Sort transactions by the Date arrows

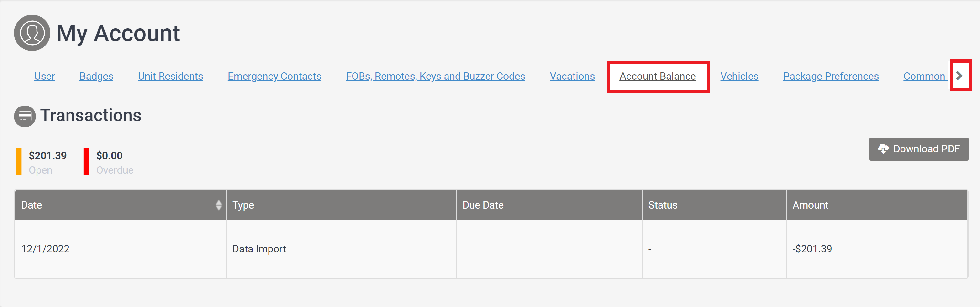(x=218, y=205)
